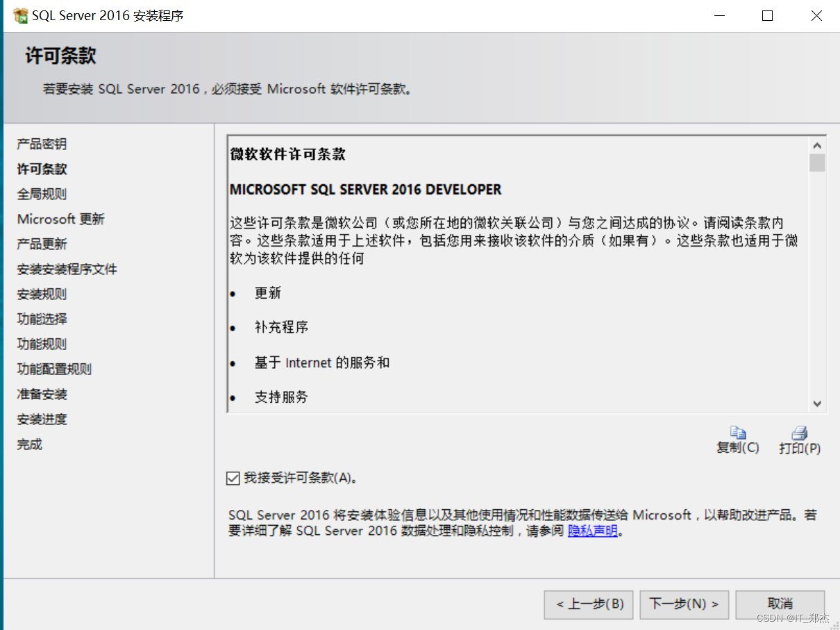Select the 功能选择 step in sidebar

(42, 320)
